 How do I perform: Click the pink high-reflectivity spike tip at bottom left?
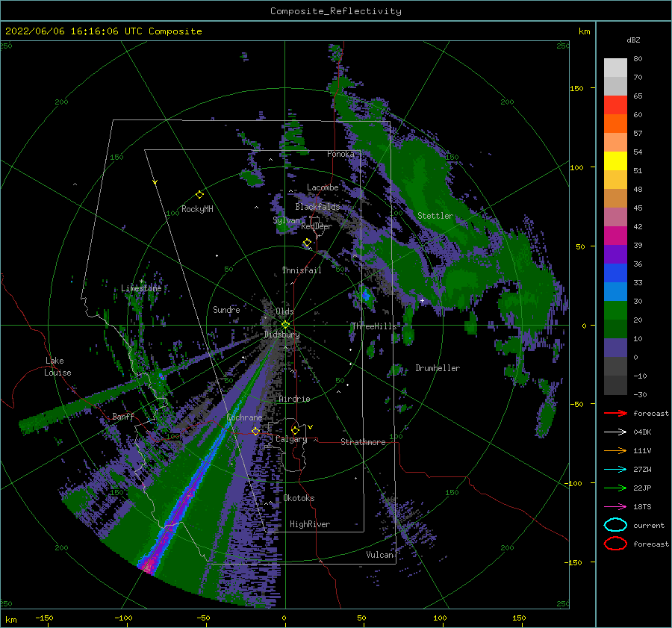(148, 566)
